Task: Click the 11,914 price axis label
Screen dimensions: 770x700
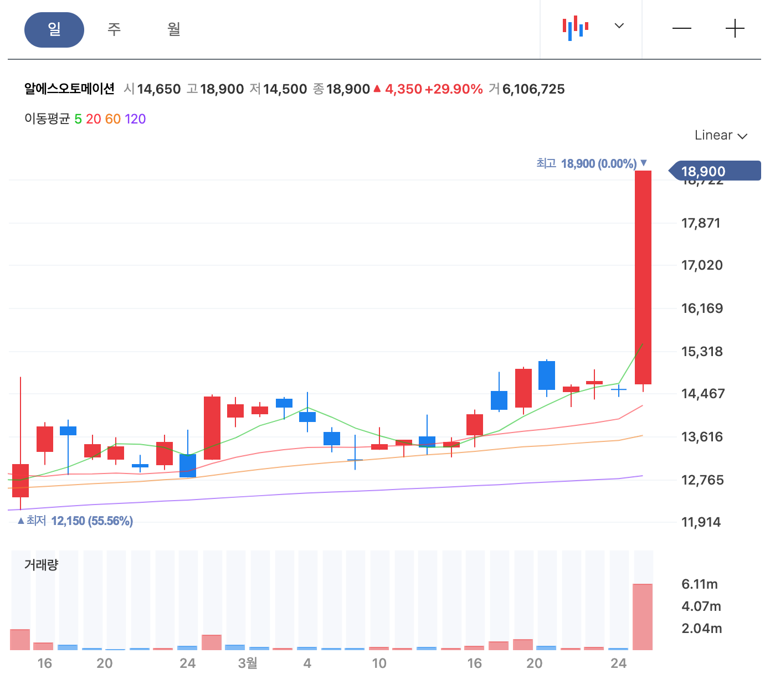Action: (x=701, y=522)
